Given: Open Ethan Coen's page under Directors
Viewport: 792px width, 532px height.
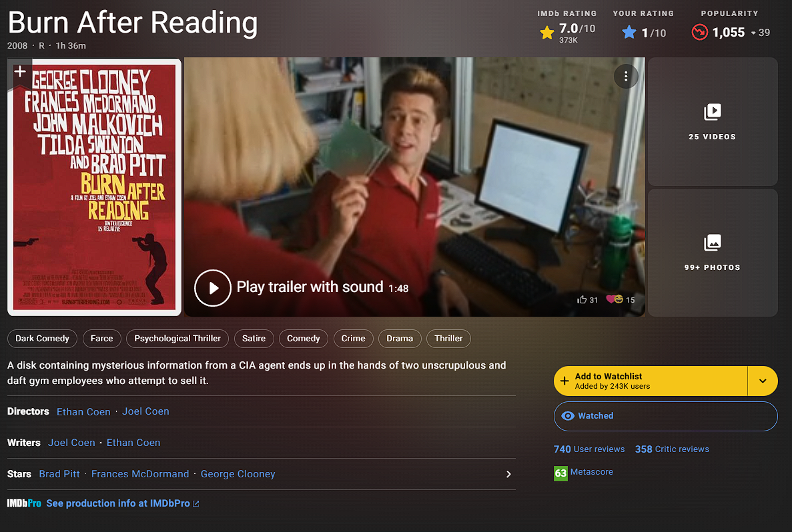Looking at the screenshot, I should (x=83, y=412).
